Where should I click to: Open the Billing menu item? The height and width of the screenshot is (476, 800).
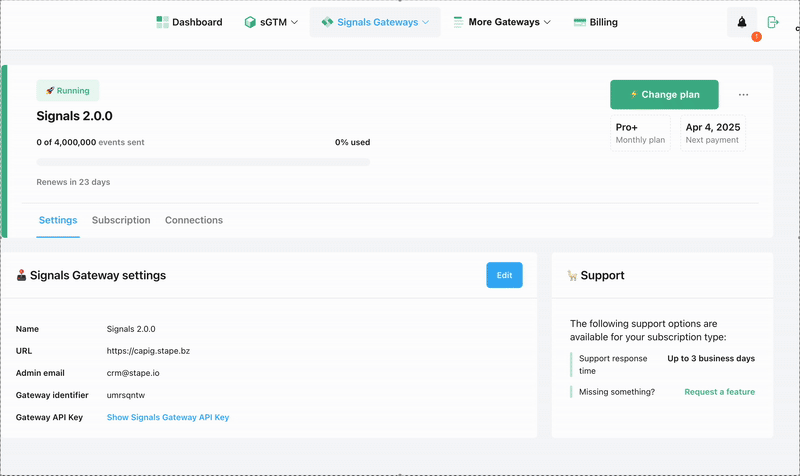point(595,22)
